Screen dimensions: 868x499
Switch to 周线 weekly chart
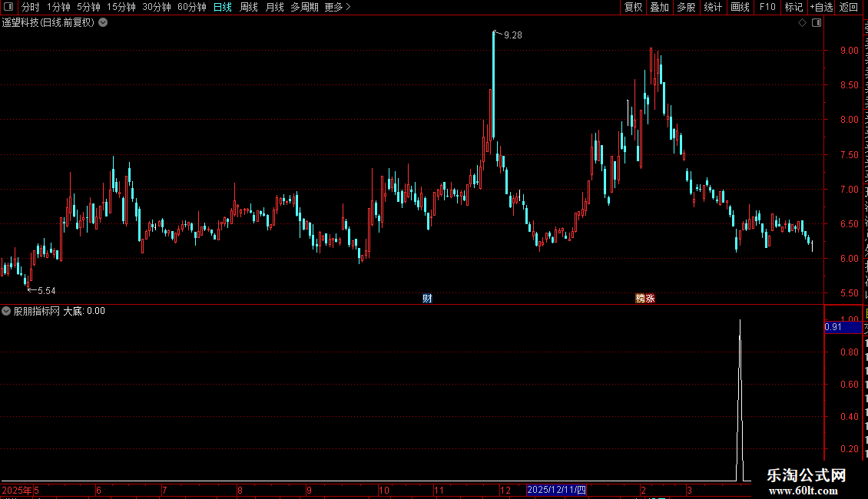pos(249,7)
